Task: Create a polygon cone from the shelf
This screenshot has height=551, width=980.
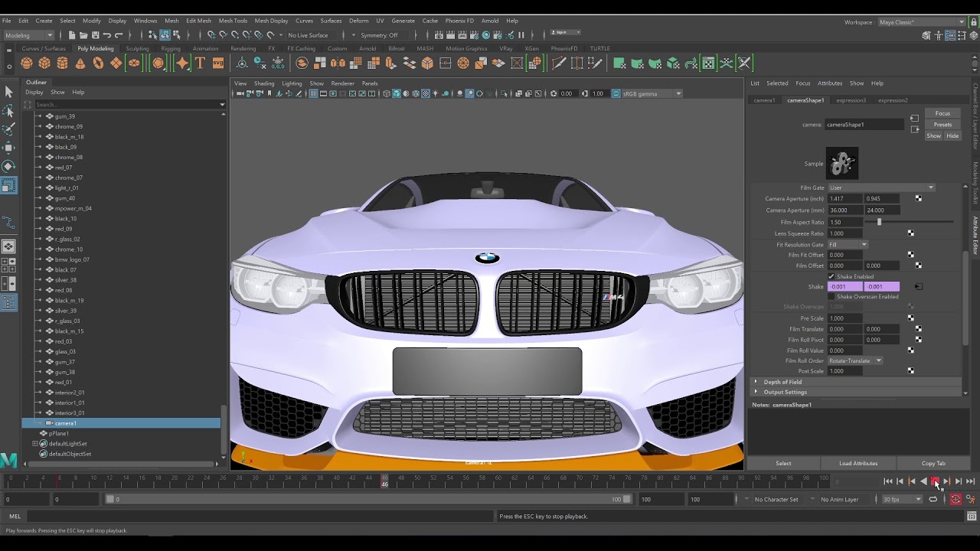Action: 80,64
